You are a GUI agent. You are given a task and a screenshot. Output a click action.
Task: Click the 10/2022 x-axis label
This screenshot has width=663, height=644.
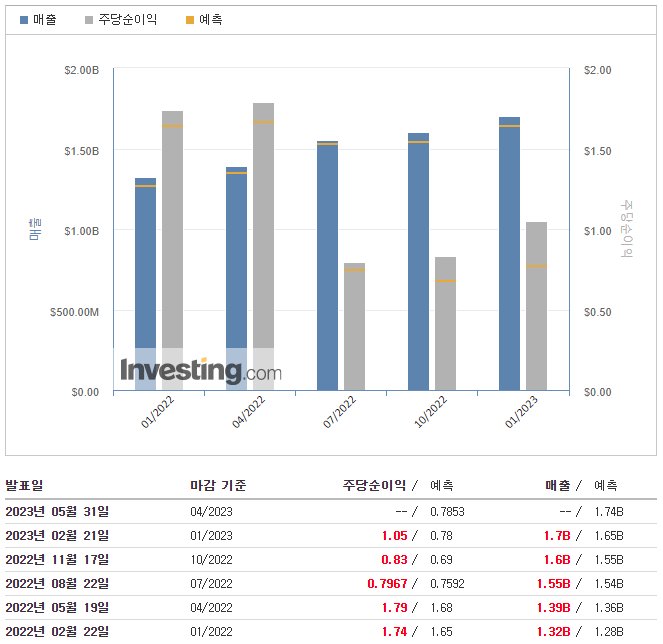pyautogui.click(x=430, y=412)
